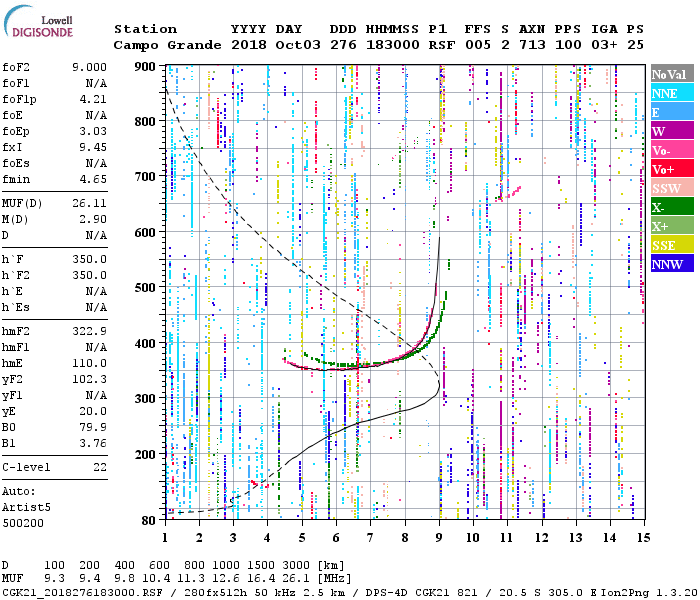
Task: Select the X+ light green legend swatch
Action: (672, 226)
